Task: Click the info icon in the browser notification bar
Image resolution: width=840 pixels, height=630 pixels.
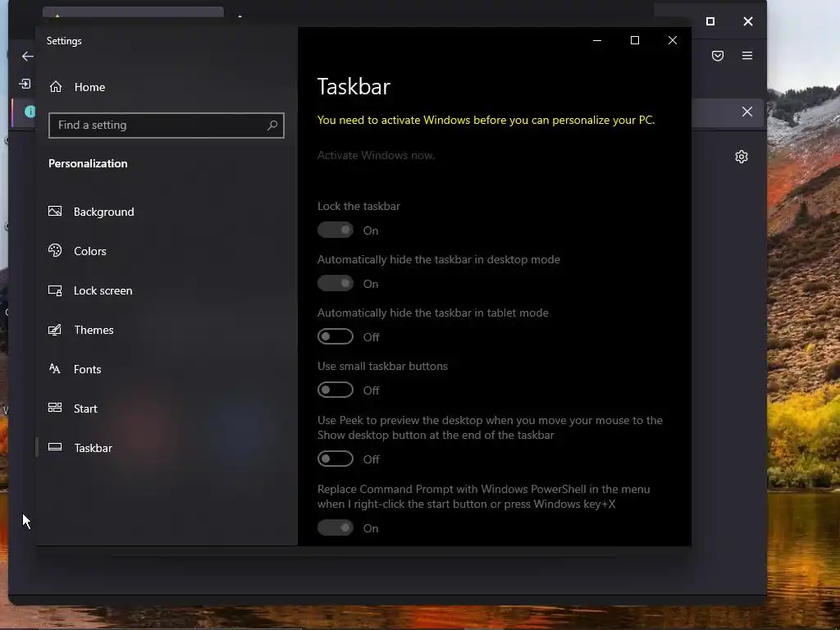Action: (x=30, y=112)
